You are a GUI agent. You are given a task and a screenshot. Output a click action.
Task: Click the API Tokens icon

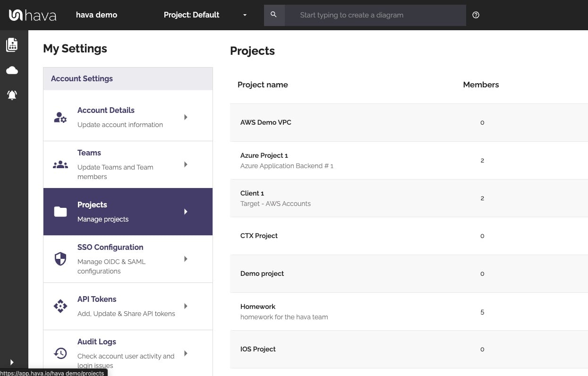pyautogui.click(x=60, y=306)
